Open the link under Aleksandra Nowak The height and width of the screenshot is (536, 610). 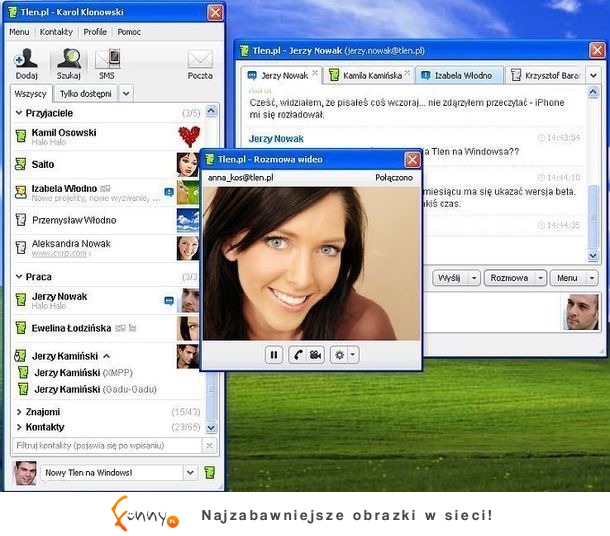click(61, 253)
